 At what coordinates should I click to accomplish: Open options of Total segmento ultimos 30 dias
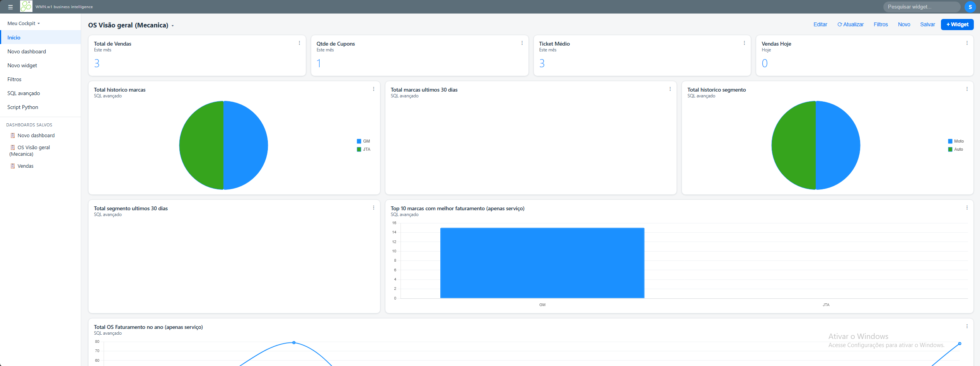pyautogui.click(x=373, y=208)
